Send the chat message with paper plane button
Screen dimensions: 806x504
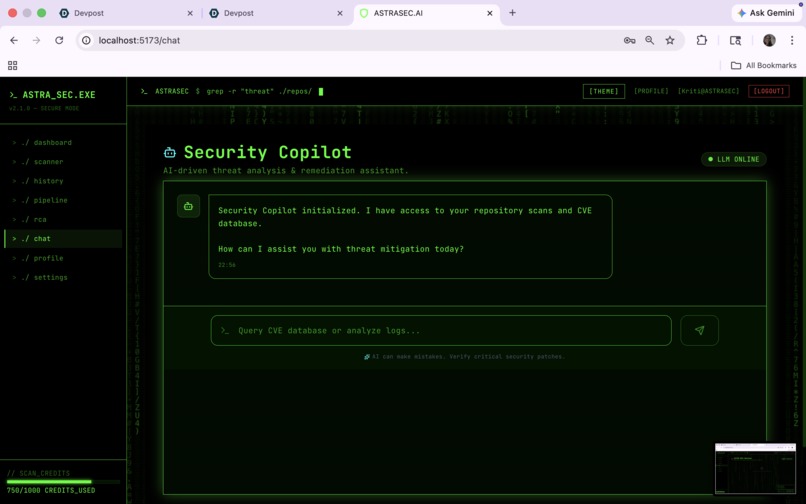pyautogui.click(x=699, y=330)
